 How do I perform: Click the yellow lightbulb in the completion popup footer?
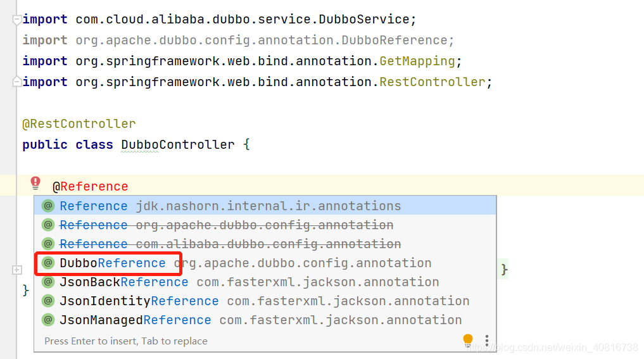[x=468, y=340]
